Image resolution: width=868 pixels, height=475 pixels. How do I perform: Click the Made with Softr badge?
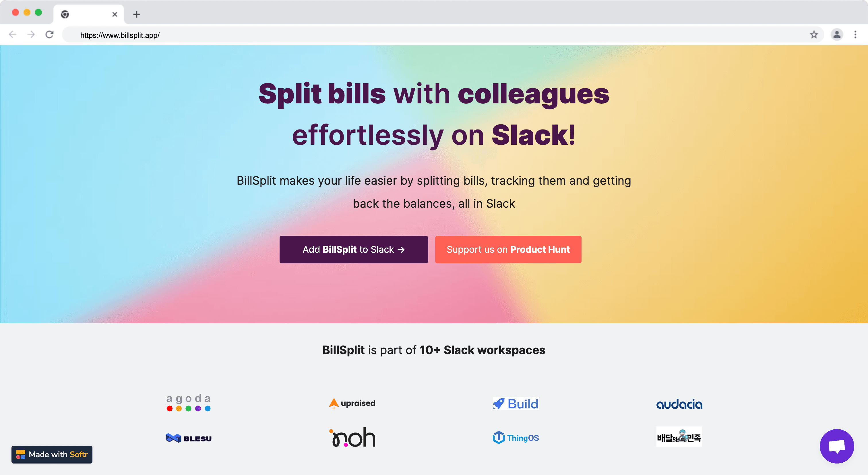(x=52, y=454)
